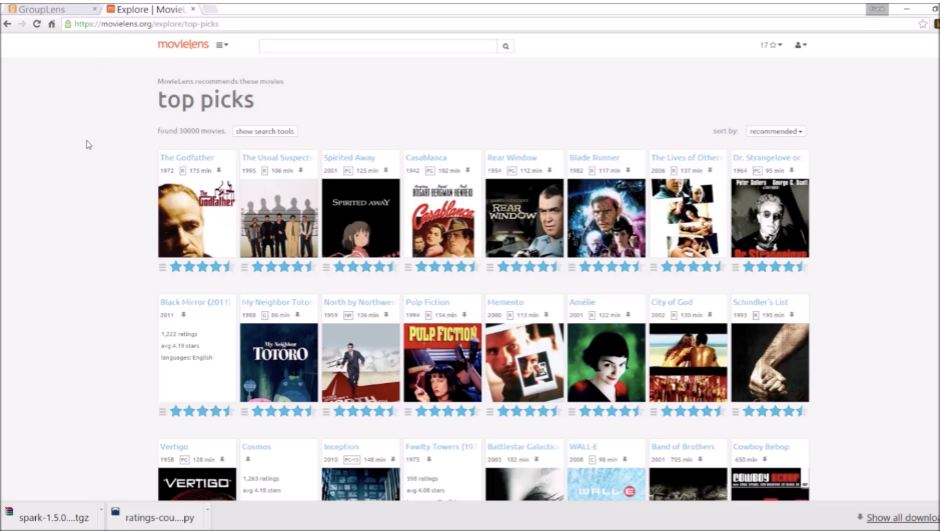This screenshot has height=531, width=940.
Task: Open the list menu icon under The Godfather
Action: coord(162,267)
